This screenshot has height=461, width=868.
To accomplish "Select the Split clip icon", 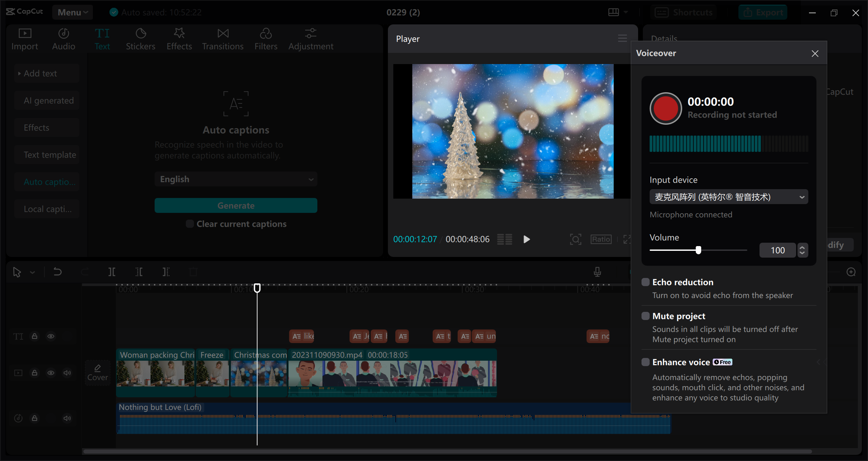I will [112, 272].
